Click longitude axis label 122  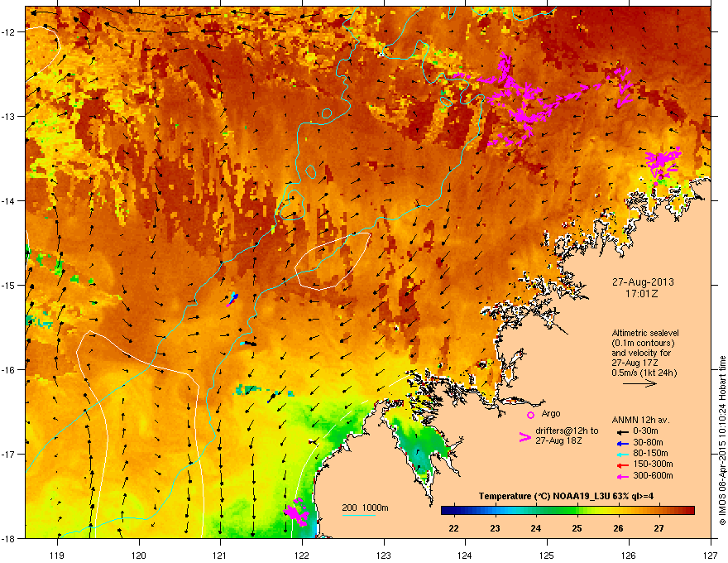click(x=302, y=555)
